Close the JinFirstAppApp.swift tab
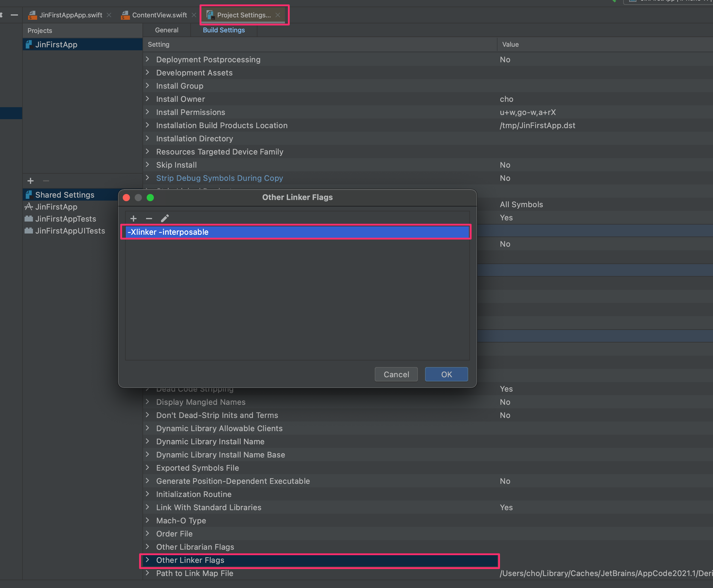Viewport: 713px width, 588px height. coord(109,15)
